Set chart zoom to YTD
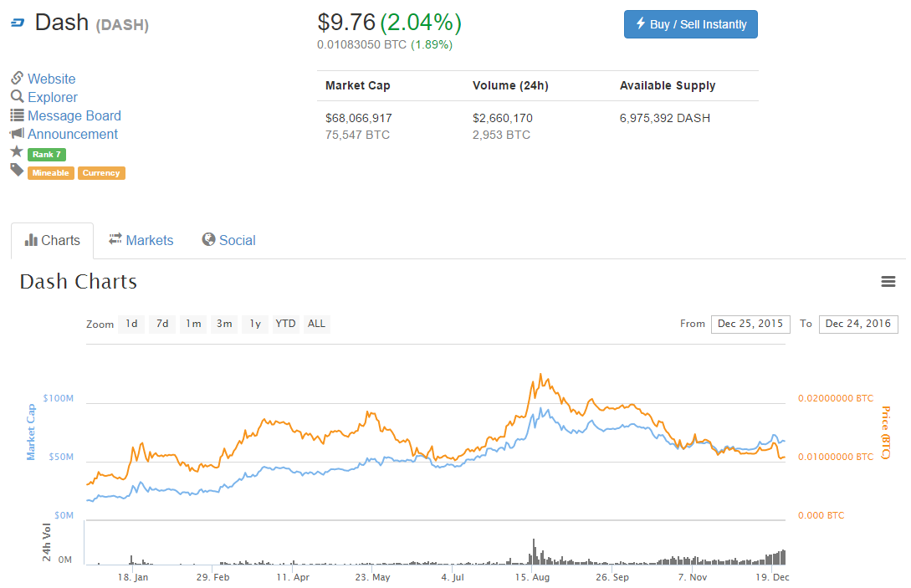Screen dimensions: 911x588 click(x=286, y=325)
